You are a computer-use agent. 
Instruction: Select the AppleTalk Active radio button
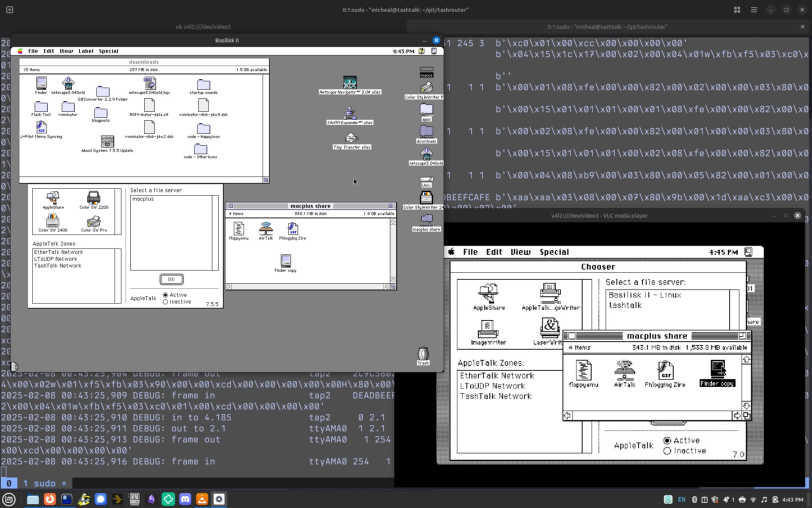click(x=165, y=295)
